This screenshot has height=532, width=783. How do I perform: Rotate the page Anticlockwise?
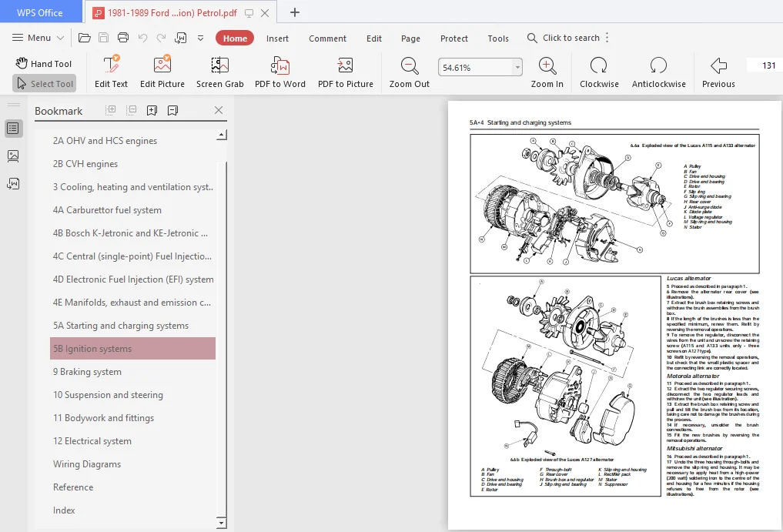(x=658, y=72)
